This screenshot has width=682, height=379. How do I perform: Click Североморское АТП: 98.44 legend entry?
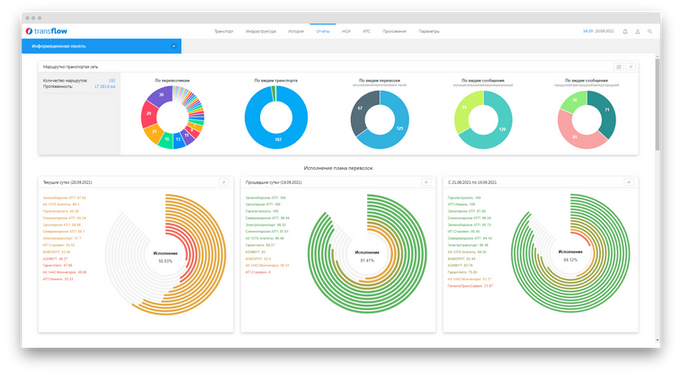point(267,218)
